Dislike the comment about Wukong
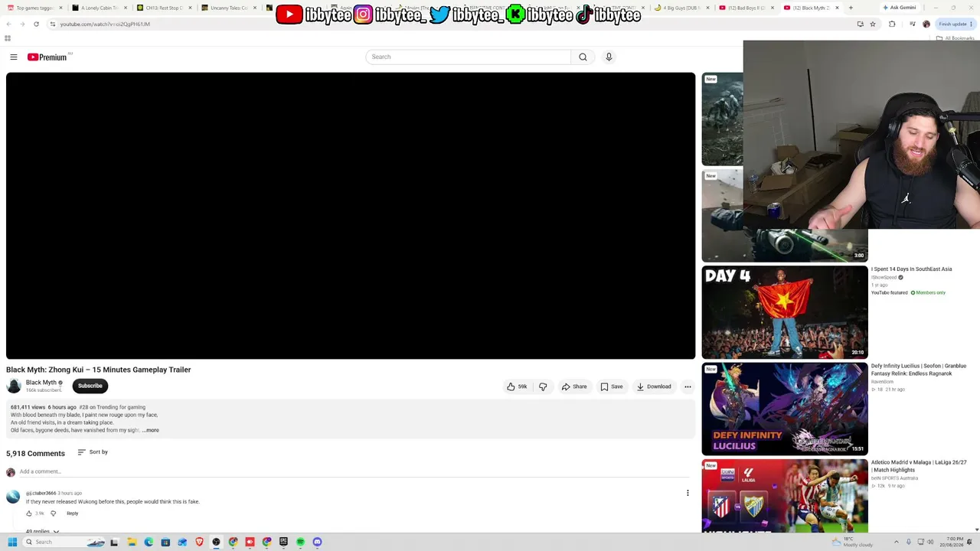The height and width of the screenshot is (551, 980). pyautogui.click(x=53, y=514)
